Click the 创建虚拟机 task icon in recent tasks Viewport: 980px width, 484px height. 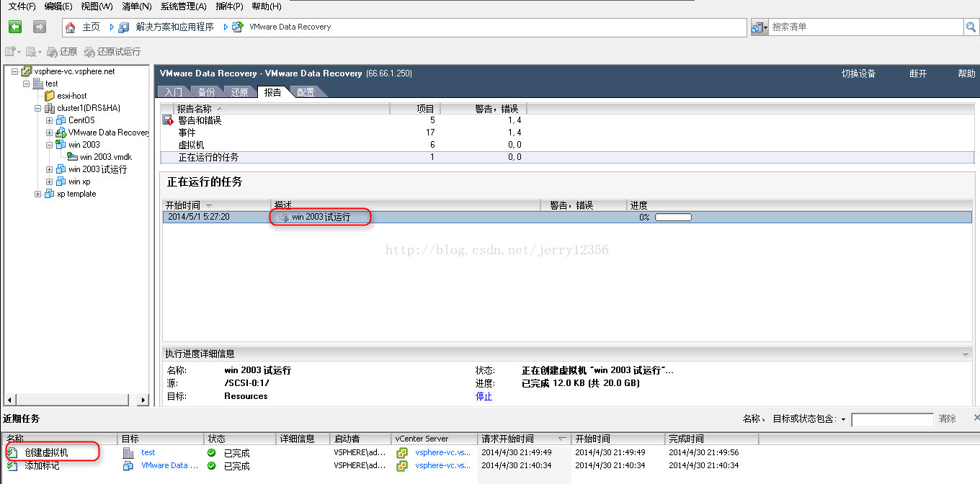pyautogui.click(x=12, y=452)
